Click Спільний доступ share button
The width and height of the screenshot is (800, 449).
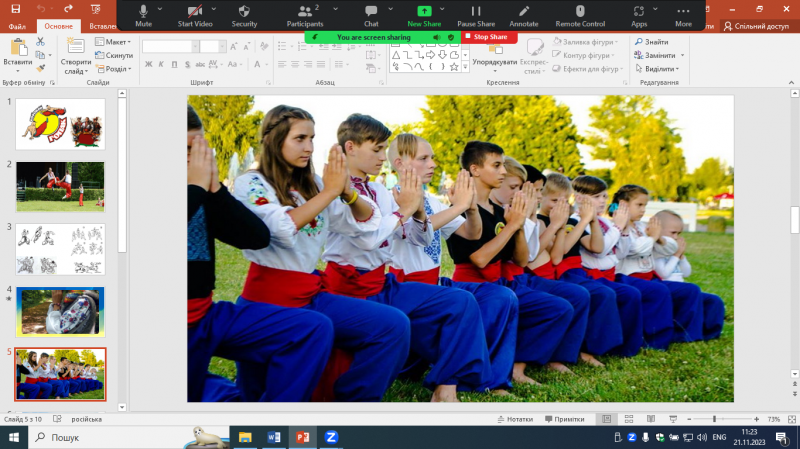pos(756,26)
